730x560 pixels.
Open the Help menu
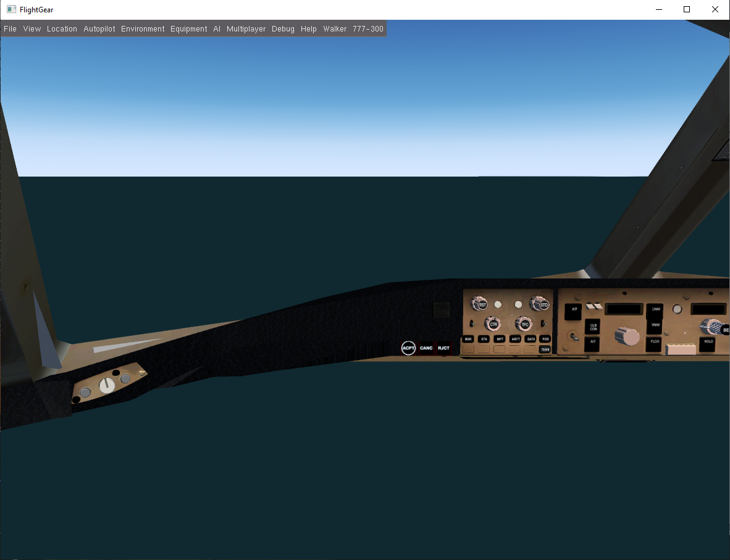pyautogui.click(x=309, y=29)
